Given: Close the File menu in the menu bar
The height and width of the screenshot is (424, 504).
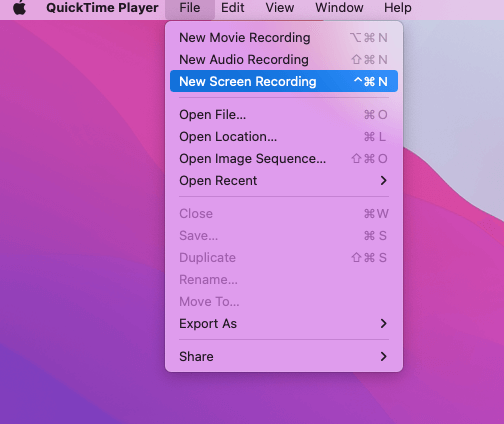Looking at the screenshot, I should tap(190, 8).
